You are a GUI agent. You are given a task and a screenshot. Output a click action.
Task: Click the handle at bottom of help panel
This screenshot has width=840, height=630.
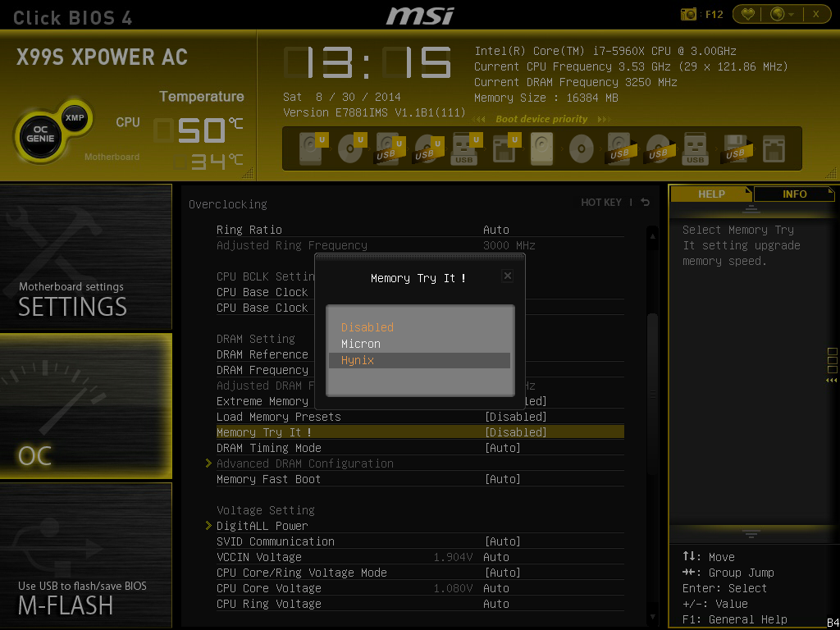(751, 533)
